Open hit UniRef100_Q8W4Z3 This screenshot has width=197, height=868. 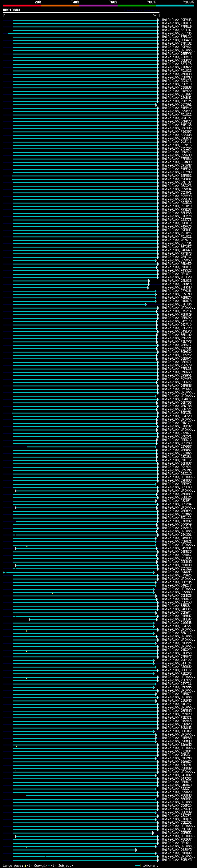(x=177, y=40)
